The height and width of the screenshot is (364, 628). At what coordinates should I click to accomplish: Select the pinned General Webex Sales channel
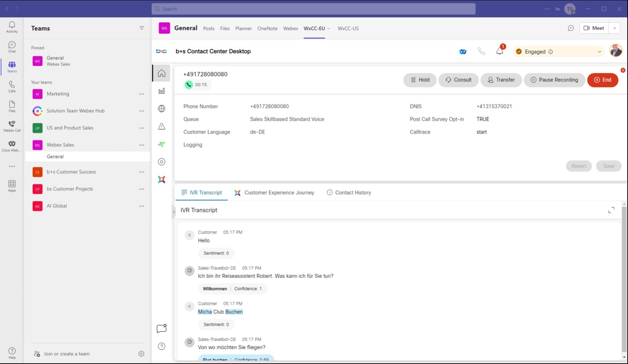click(x=88, y=61)
